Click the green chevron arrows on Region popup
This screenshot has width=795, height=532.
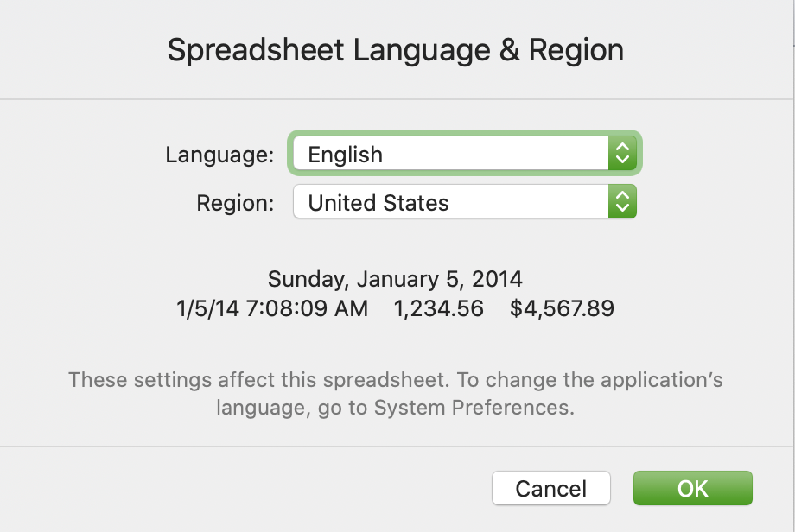coord(622,203)
